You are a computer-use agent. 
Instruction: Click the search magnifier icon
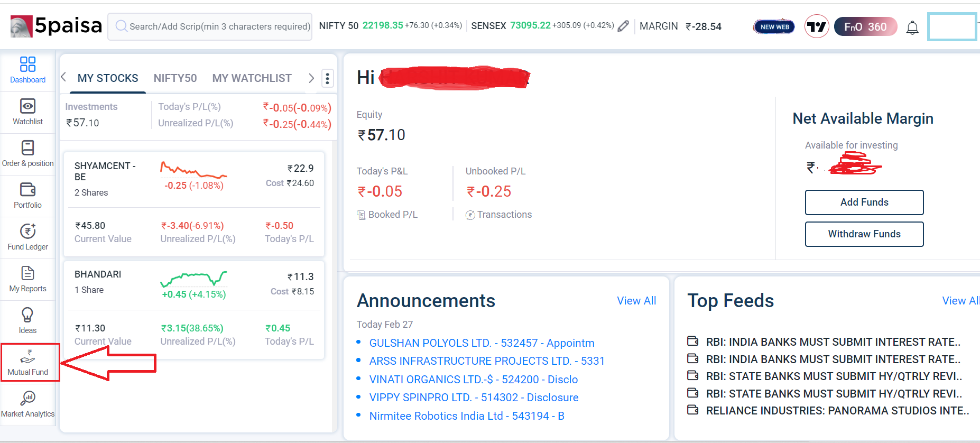coord(121,26)
